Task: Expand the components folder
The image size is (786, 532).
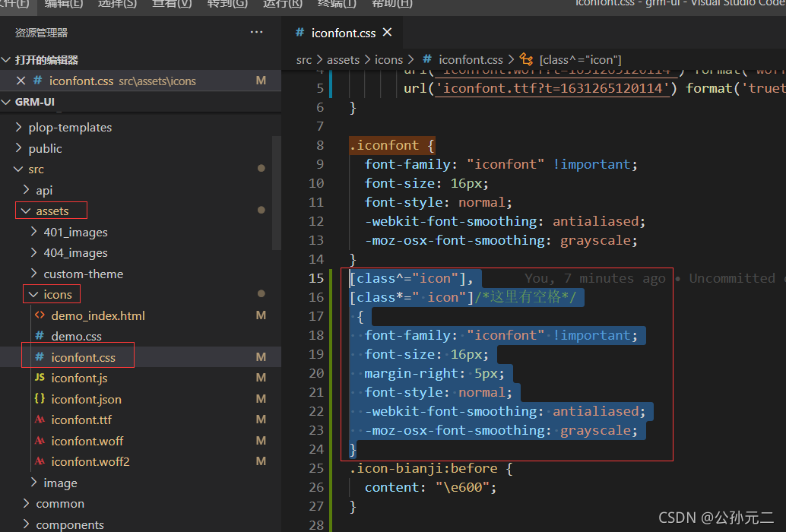Action: 26,524
